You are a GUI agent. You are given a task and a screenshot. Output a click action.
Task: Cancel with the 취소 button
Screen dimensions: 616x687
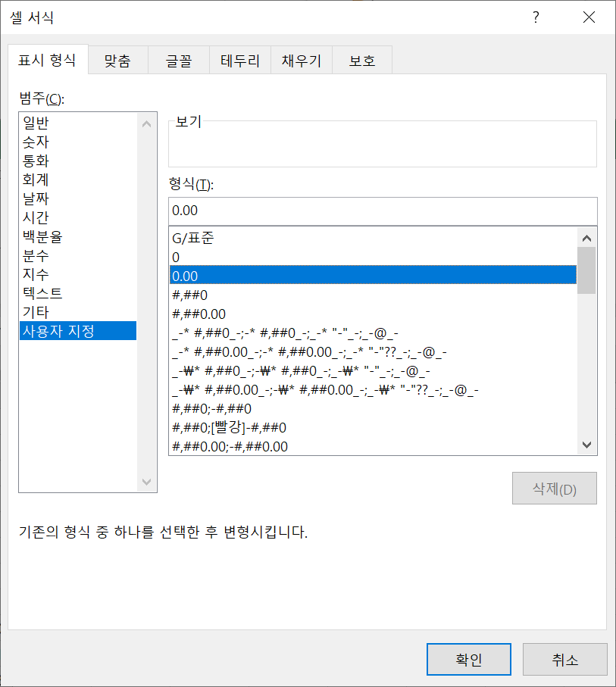pos(564,660)
